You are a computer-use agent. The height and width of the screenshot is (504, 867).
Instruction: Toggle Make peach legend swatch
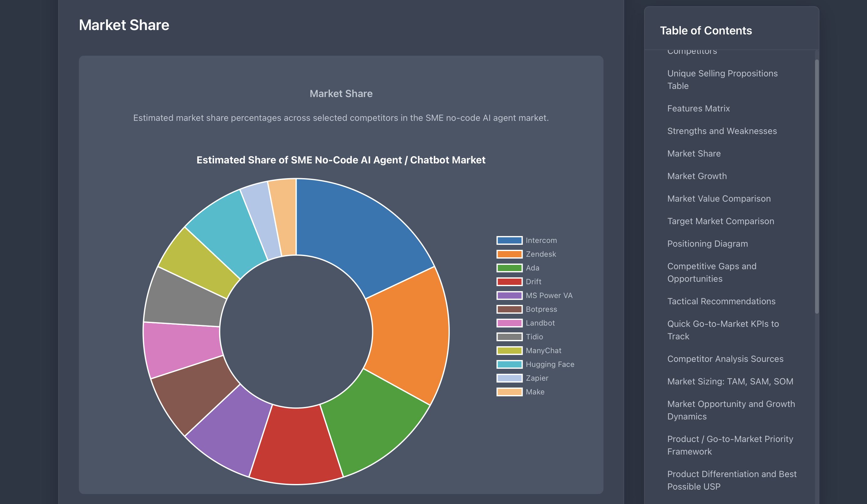(x=509, y=392)
